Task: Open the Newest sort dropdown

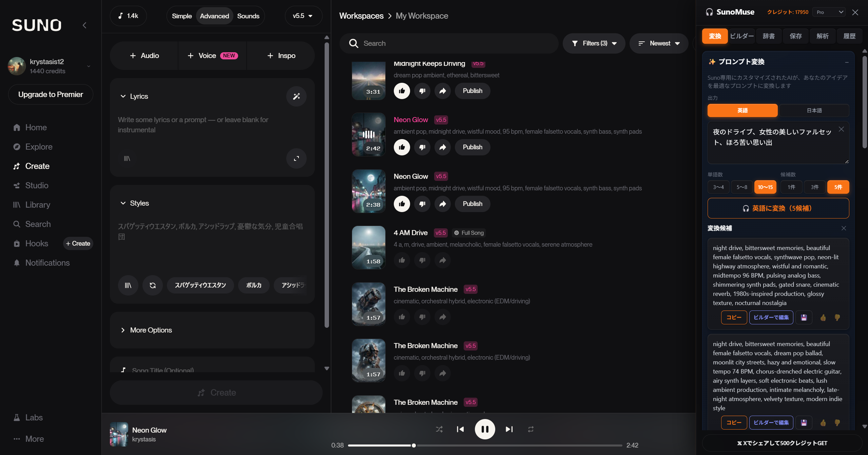Action: (x=659, y=43)
